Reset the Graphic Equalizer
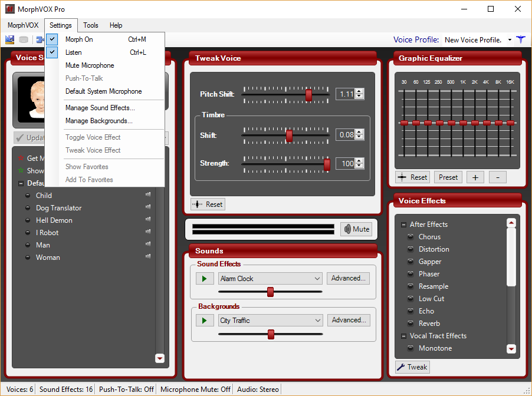The image size is (532, 396). pos(413,177)
